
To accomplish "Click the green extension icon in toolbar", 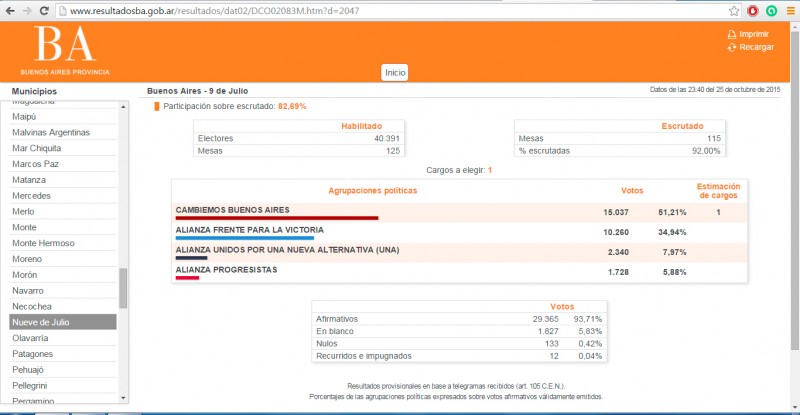I will click(770, 11).
